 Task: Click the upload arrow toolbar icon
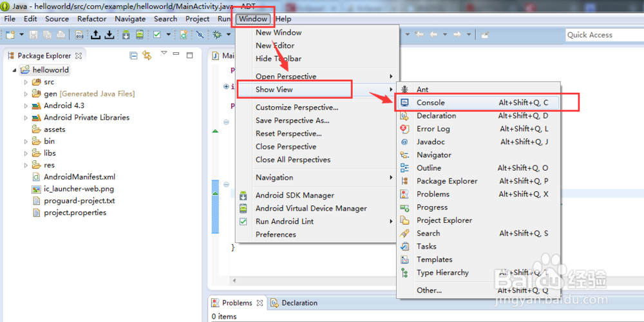point(95,35)
